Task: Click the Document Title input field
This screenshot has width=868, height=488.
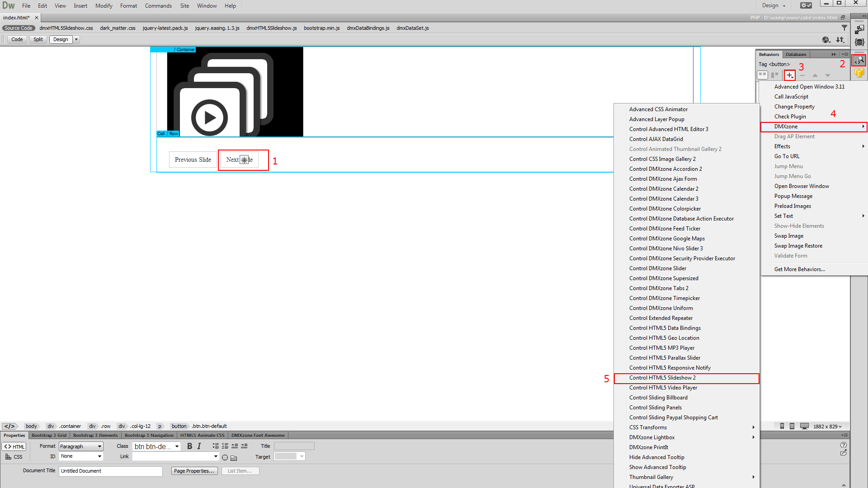Action: [x=110, y=471]
